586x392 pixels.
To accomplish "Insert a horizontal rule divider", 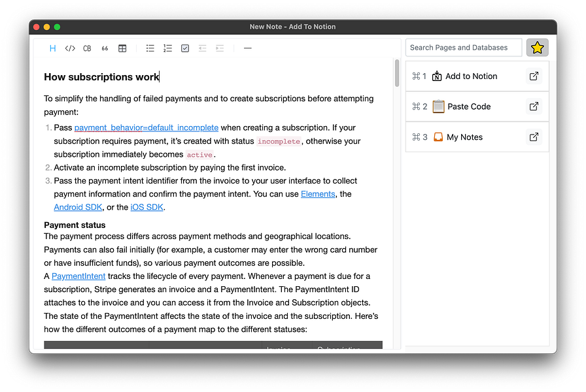I will pos(248,48).
